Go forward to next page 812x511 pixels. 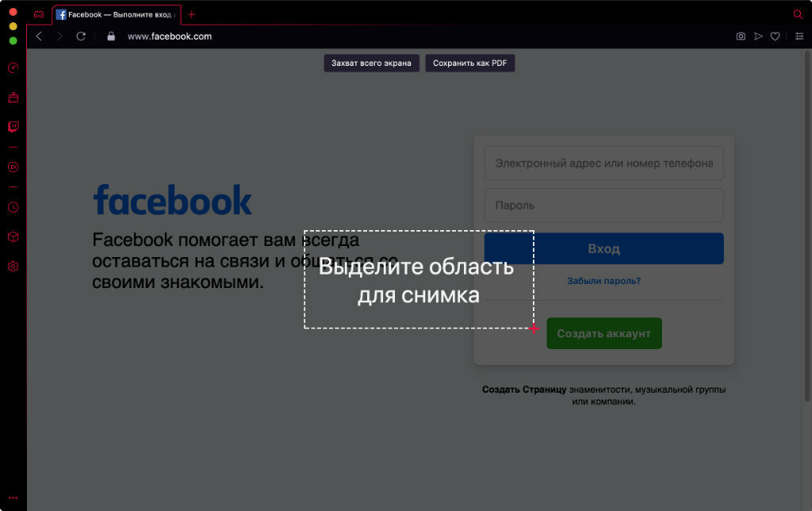59,36
